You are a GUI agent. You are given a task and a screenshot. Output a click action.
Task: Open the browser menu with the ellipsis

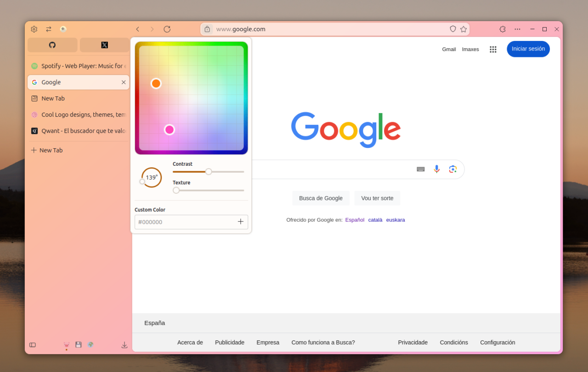(x=517, y=29)
